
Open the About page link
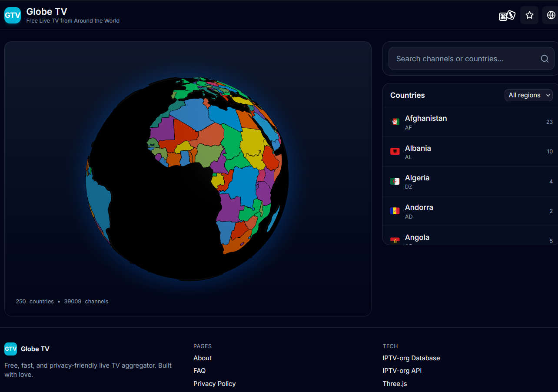(203, 358)
